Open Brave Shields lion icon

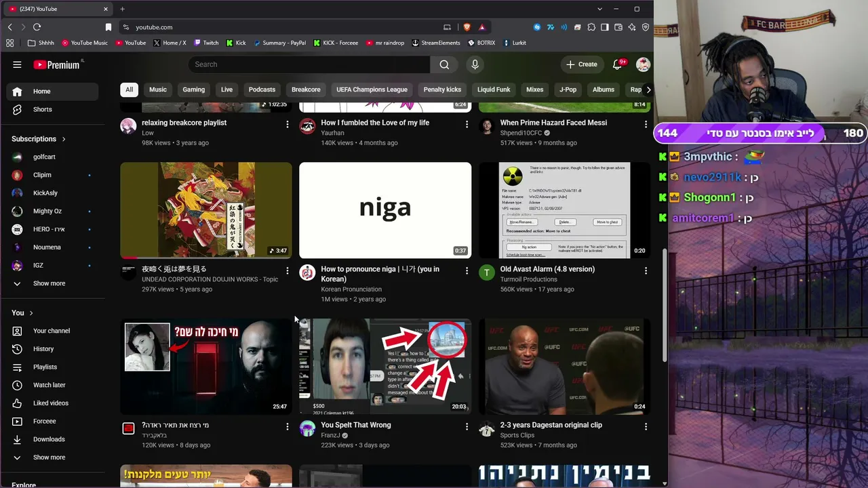click(467, 27)
